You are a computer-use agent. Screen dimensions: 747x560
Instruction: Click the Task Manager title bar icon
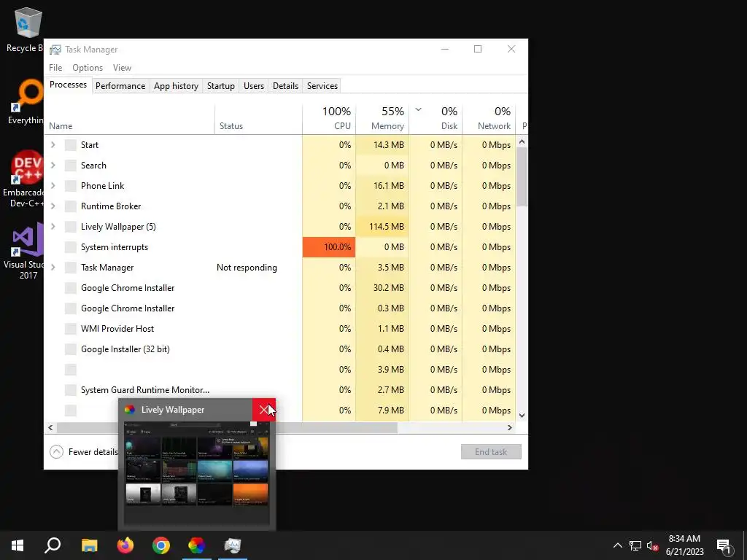(55, 50)
